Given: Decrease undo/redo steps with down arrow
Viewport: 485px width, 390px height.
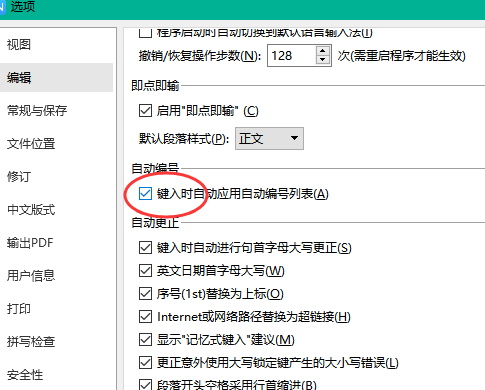Looking at the screenshot, I should (322, 60).
